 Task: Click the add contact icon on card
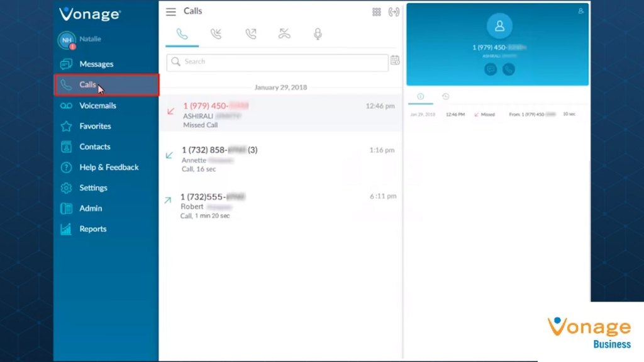[x=580, y=11]
